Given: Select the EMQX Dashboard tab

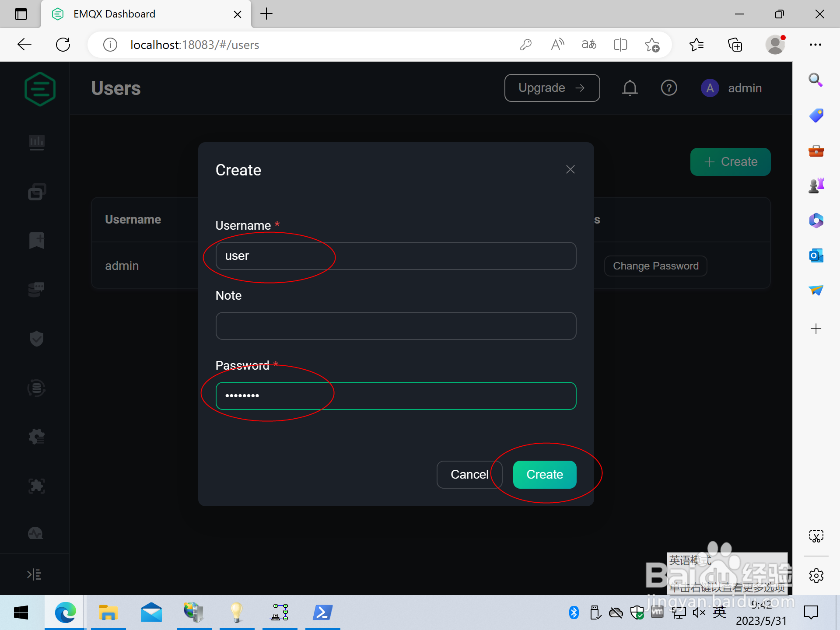Looking at the screenshot, I should 146,14.
